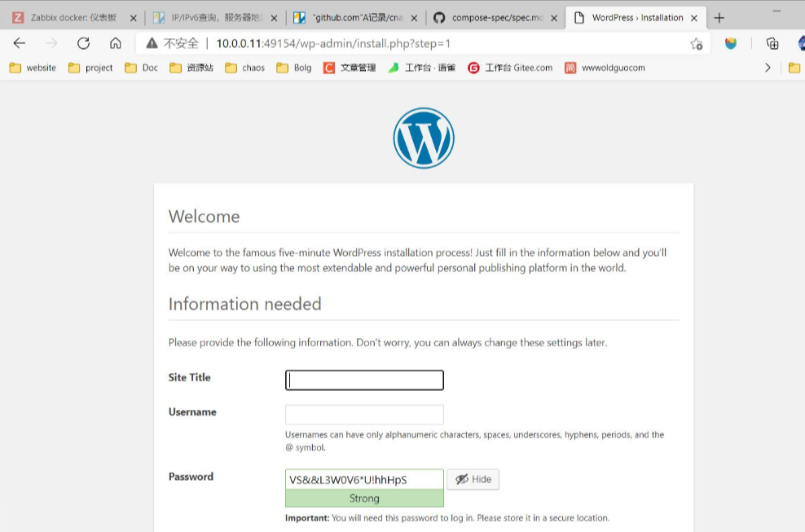Open the Bolg bookmarks folder
Viewport: 805px width, 532px height.
[293, 68]
